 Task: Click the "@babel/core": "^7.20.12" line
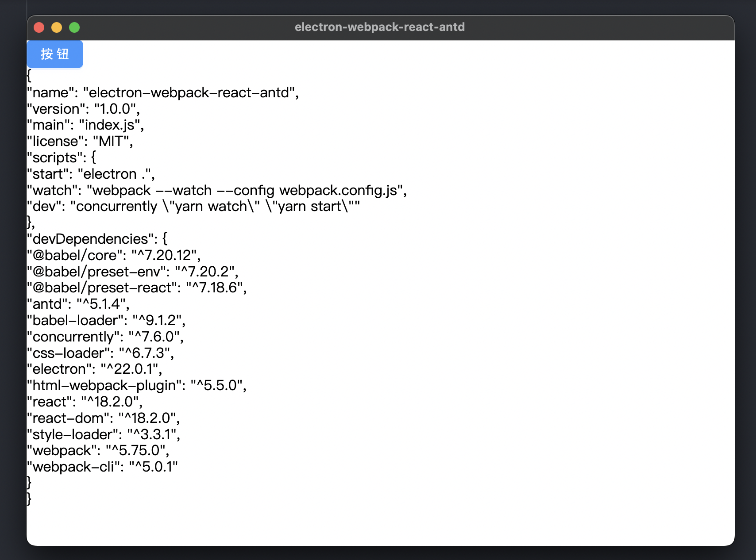(x=114, y=255)
